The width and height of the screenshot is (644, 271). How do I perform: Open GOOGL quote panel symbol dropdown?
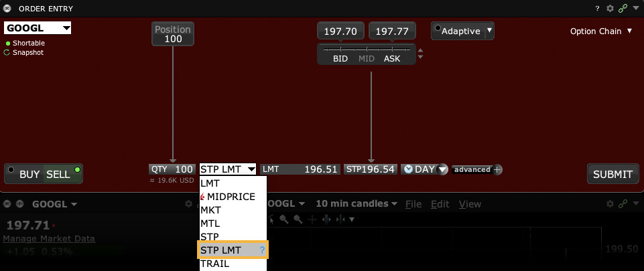(x=55, y=204)
